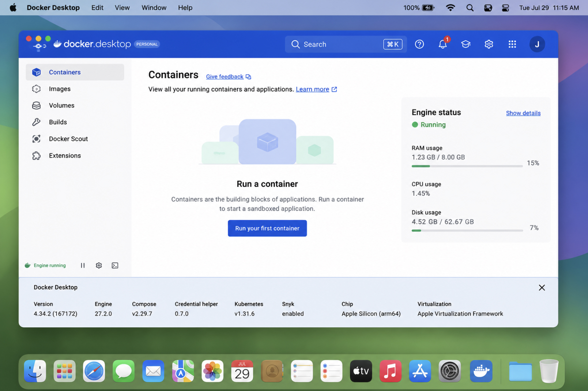Click Apple Virtualization Framework text
The height and width of the screenshot is (391, 588).
460,314
